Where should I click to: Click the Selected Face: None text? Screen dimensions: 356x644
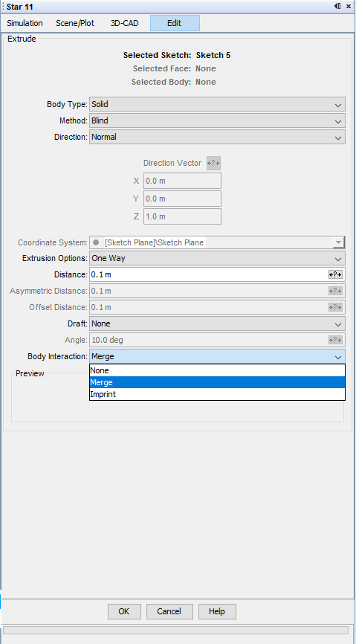click(174, 68)
